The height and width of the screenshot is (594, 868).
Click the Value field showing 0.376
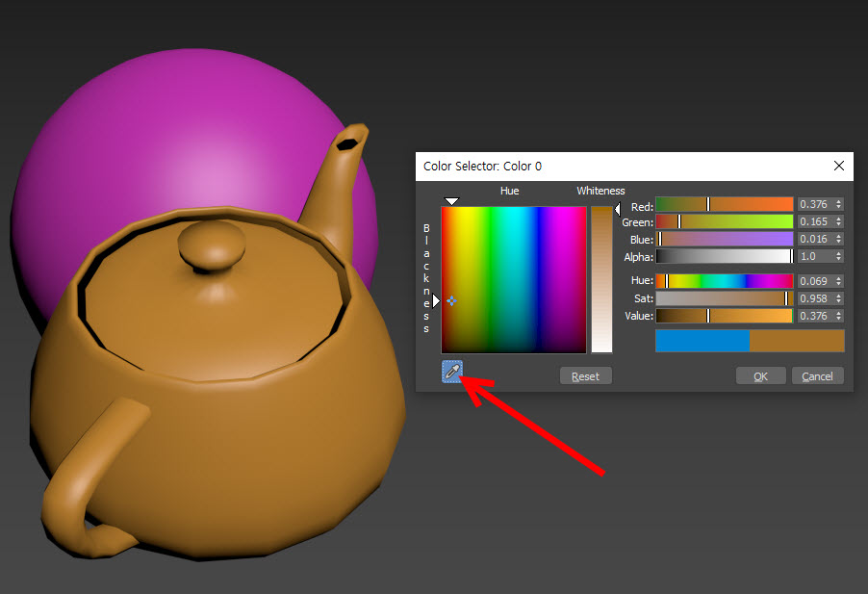coord(815,316)
